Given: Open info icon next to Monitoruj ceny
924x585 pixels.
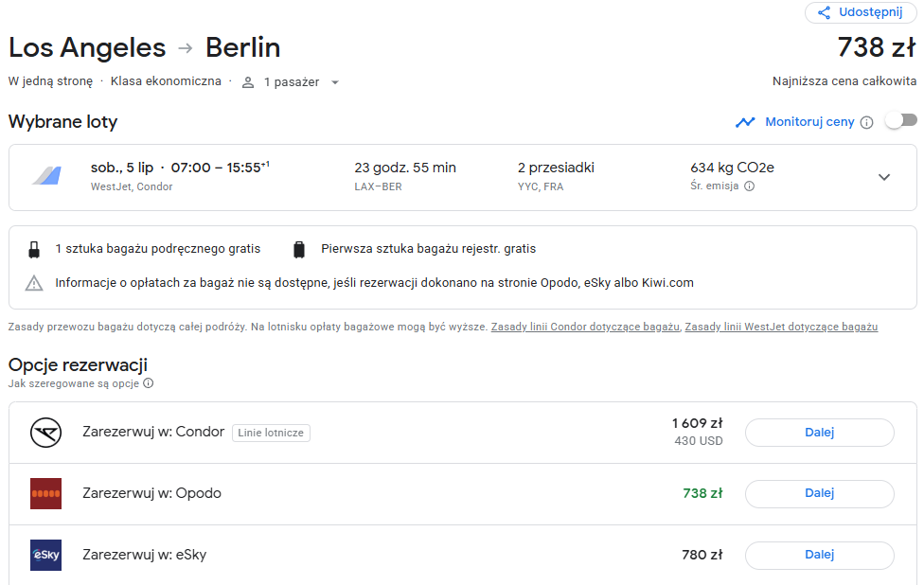Looking at the screenshot, I should (866, 122).
